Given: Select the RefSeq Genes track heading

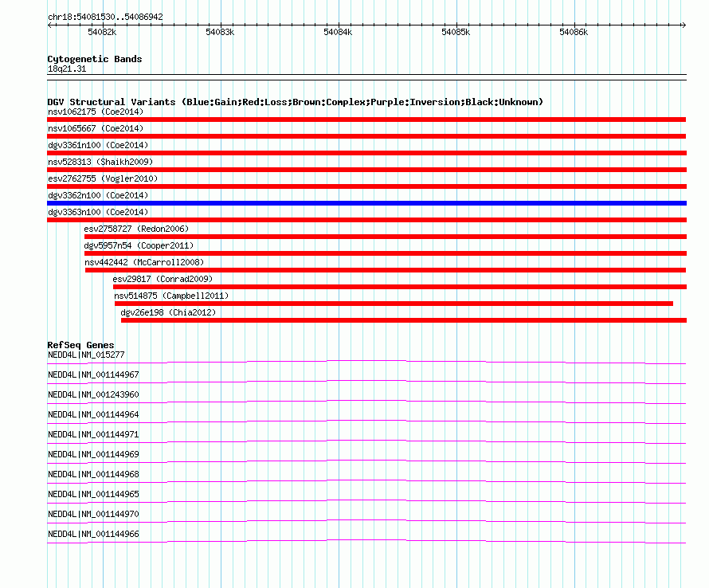Looking at the screenshot, I should (x=80, y=345).
